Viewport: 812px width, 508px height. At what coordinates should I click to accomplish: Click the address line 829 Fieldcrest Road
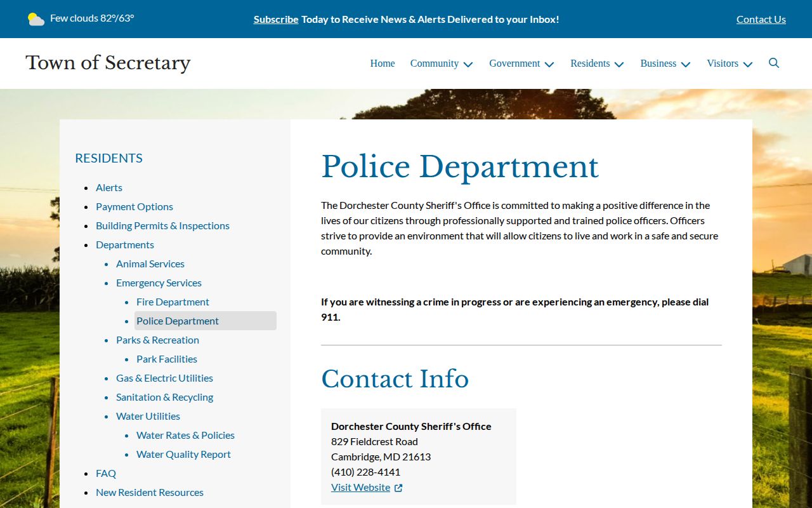374,441
